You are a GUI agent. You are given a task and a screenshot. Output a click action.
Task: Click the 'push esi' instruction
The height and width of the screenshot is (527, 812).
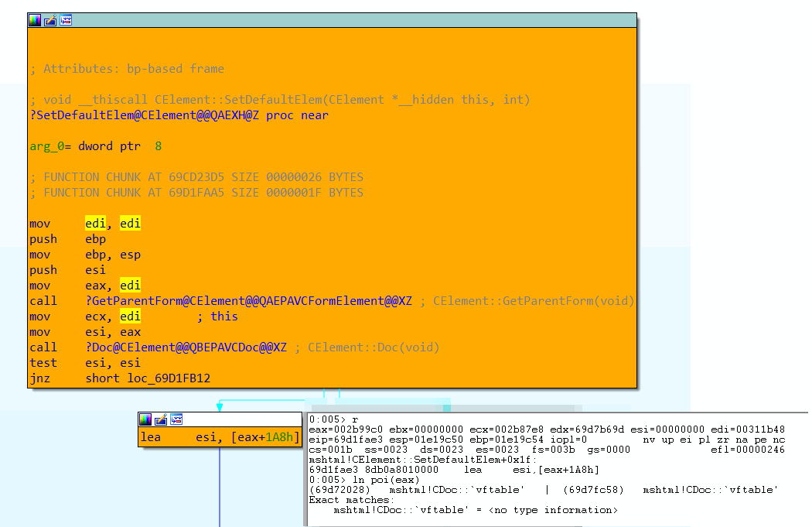pos(68,270)
